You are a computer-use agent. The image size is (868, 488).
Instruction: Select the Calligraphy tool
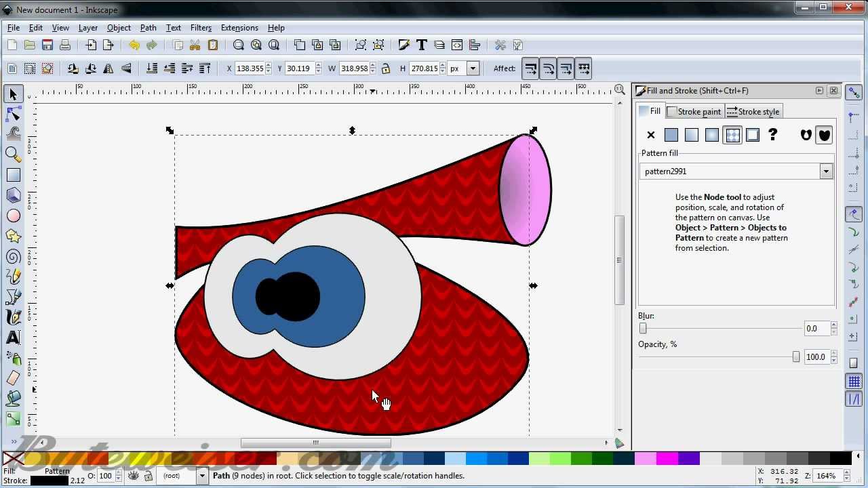click(x=13, y=317)
